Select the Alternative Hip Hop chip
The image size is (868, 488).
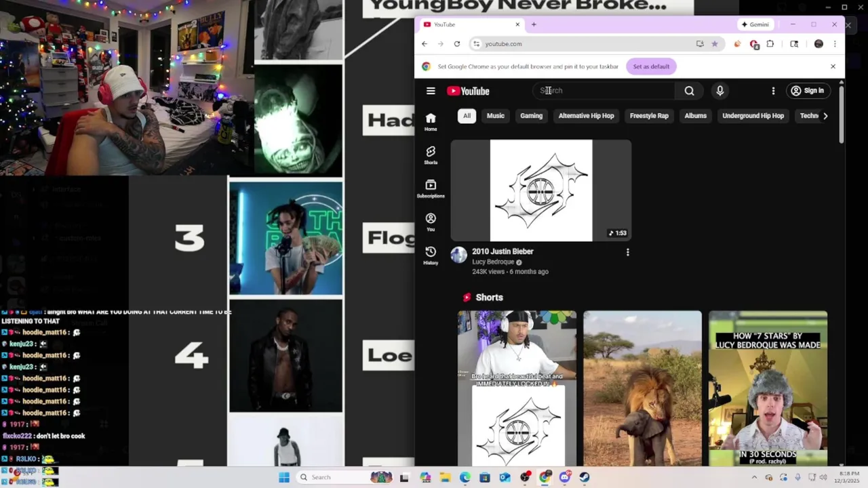pyautogui.click(x=586, y=116)
